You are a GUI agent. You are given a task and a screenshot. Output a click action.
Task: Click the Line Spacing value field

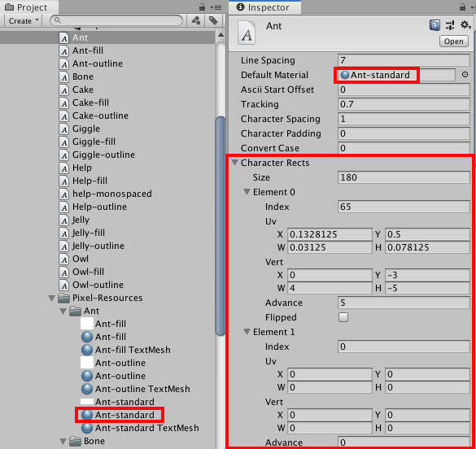pos(404,60)
